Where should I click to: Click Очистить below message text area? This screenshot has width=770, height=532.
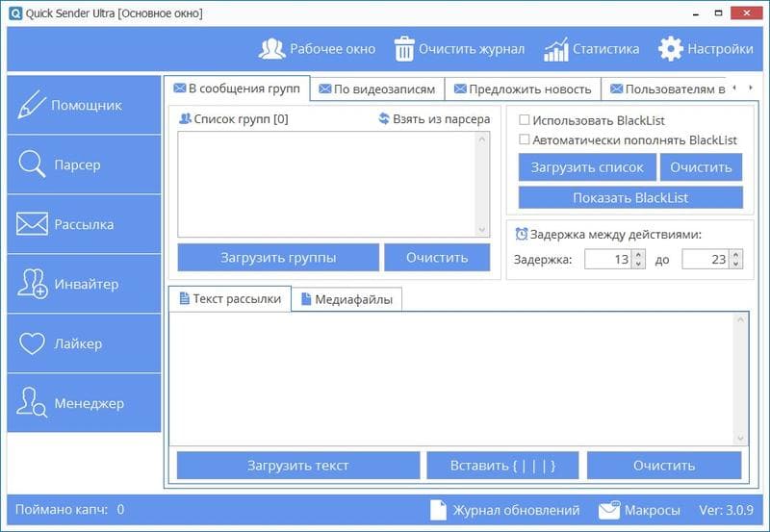pyautogui.click(x=664, y=466)
